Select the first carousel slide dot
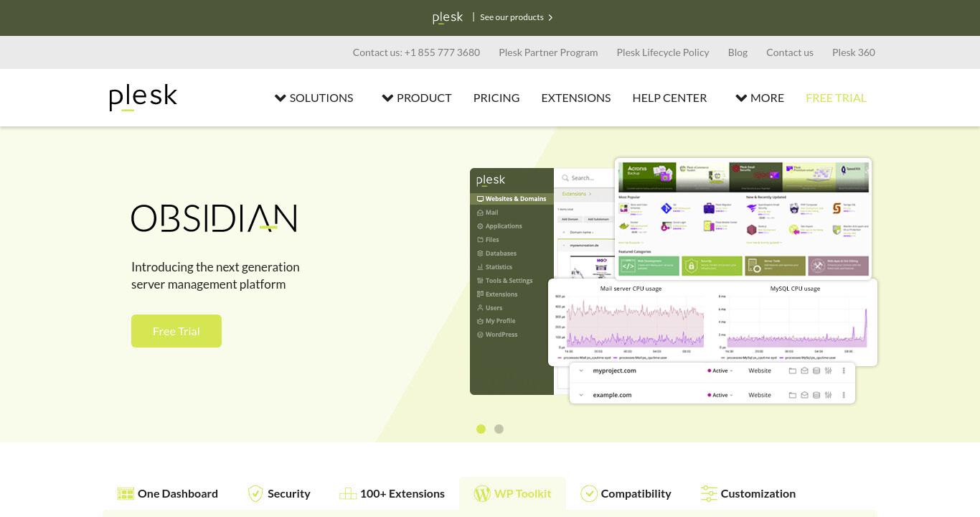 click(481, 429)
